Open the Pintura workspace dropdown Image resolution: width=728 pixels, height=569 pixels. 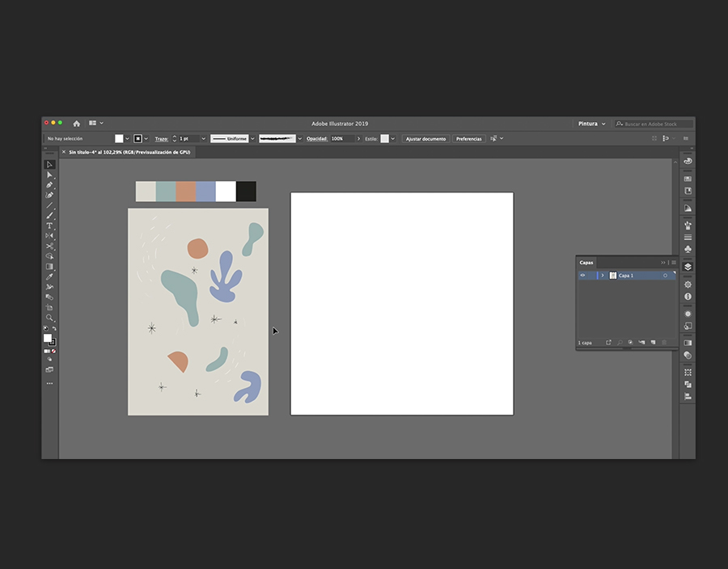pos(591,124)
